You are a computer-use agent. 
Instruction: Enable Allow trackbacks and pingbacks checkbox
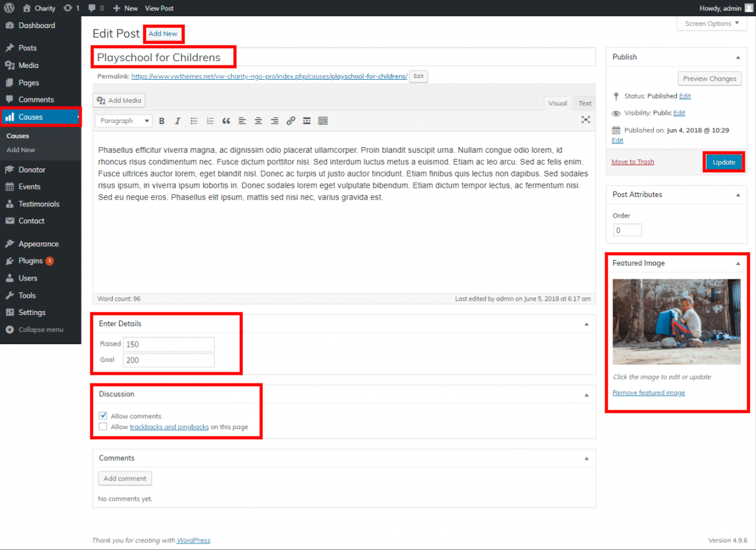coord(103,427)
